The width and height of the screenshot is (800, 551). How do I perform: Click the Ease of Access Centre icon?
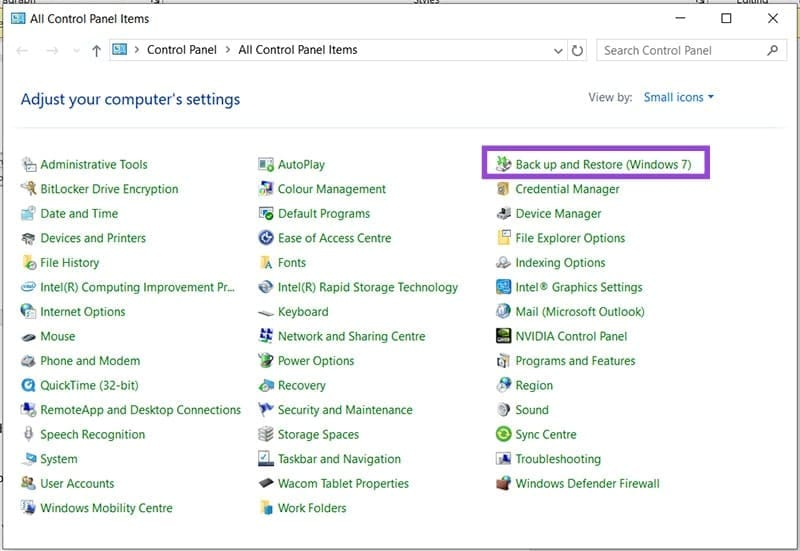tap(266, 238)
